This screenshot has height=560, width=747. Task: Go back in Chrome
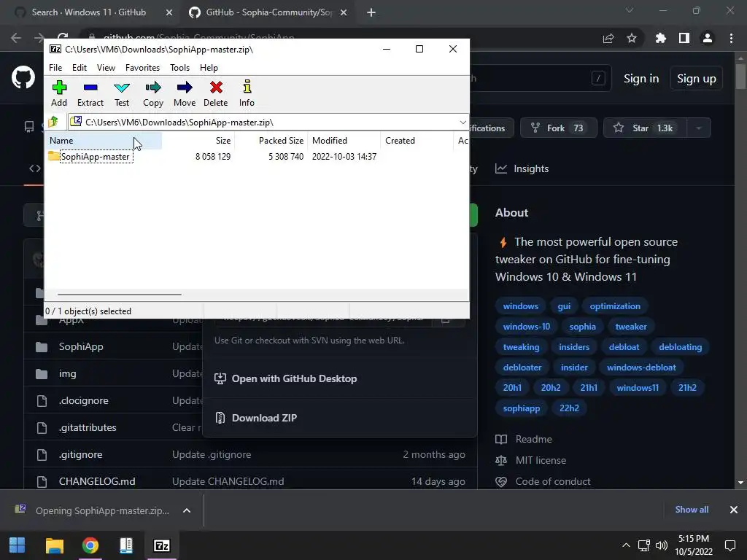(x=16, y=38)
